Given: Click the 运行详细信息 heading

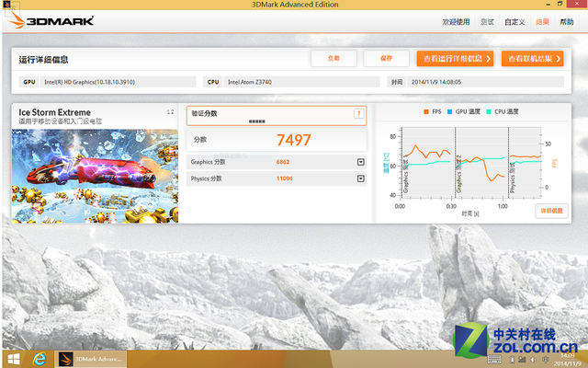Looking at the screenshot, I should point(43,60).
